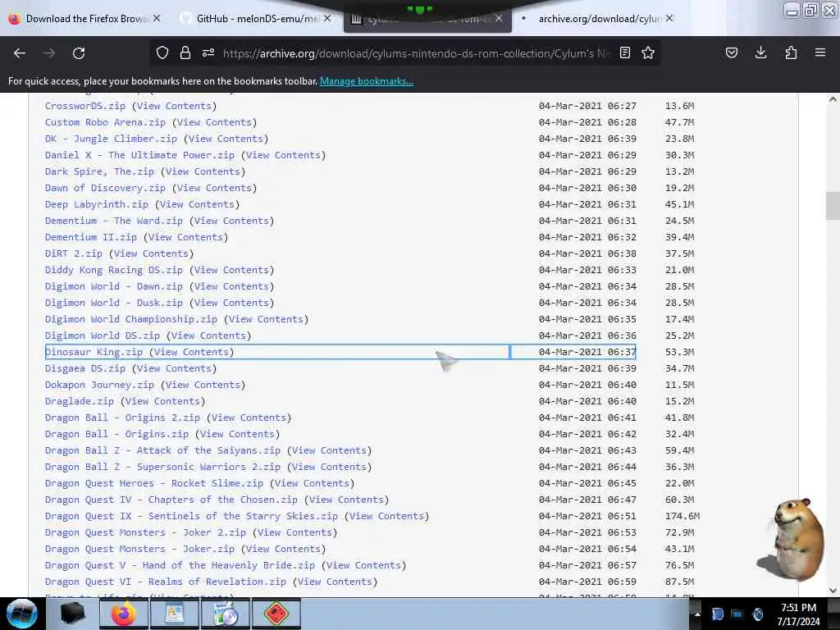Click the site security padlock icon

pyautogui.click(x=185, y=53)
